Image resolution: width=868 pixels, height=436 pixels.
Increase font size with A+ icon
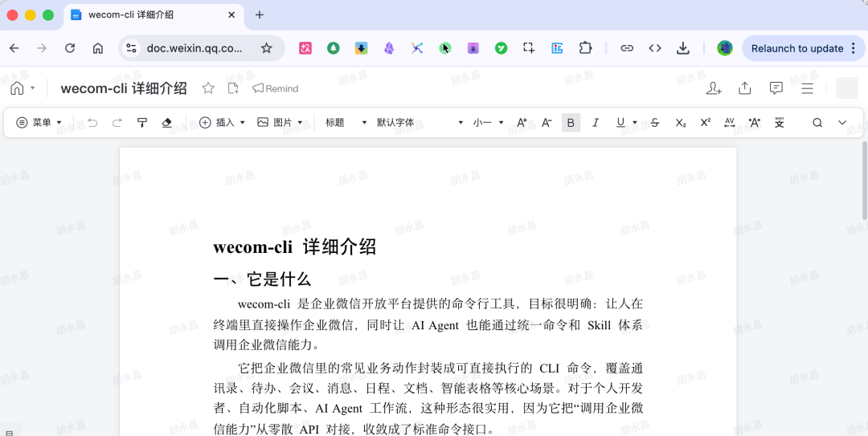pos(522,123)
